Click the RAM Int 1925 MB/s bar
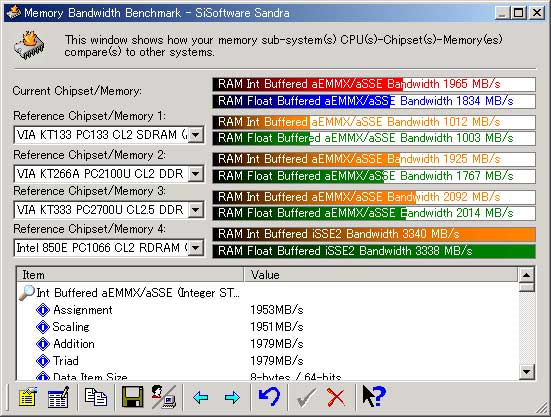Viewport: 551px width, 417px height. coord(374,159)
